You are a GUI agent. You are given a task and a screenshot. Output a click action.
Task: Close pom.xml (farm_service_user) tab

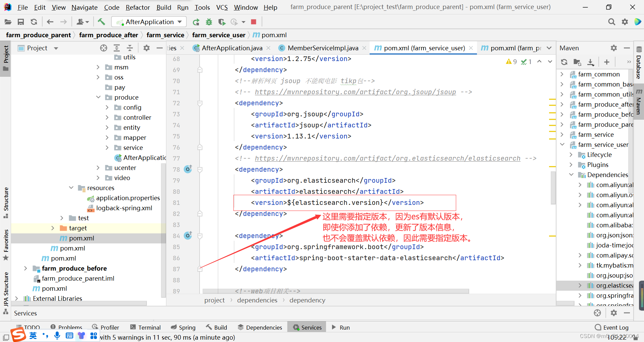click(471, 48)
